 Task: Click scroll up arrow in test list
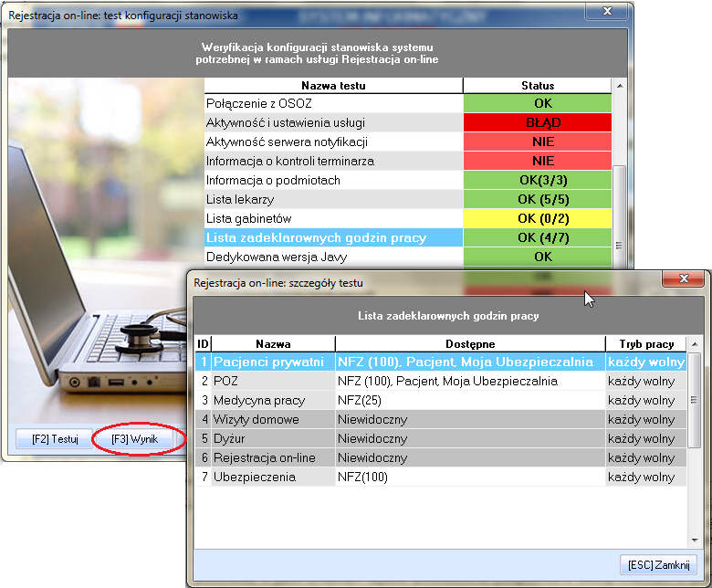coord(620,85)
